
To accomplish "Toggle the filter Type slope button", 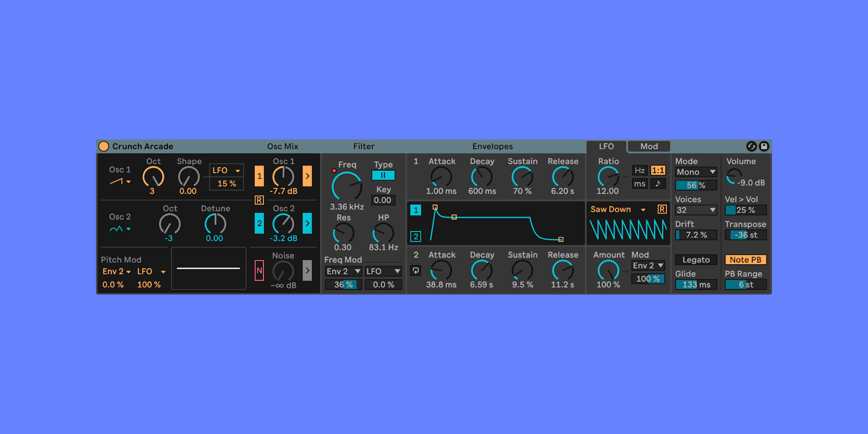I will pos(383,175).
